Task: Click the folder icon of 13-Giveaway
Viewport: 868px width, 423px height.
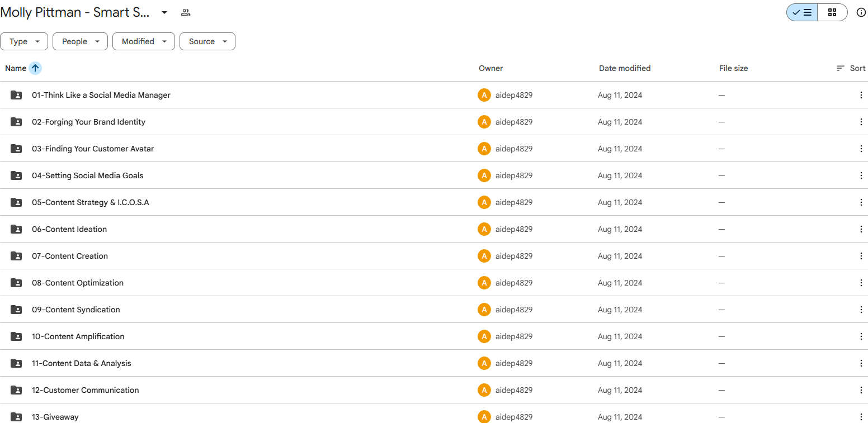Action: coord(16,417)
